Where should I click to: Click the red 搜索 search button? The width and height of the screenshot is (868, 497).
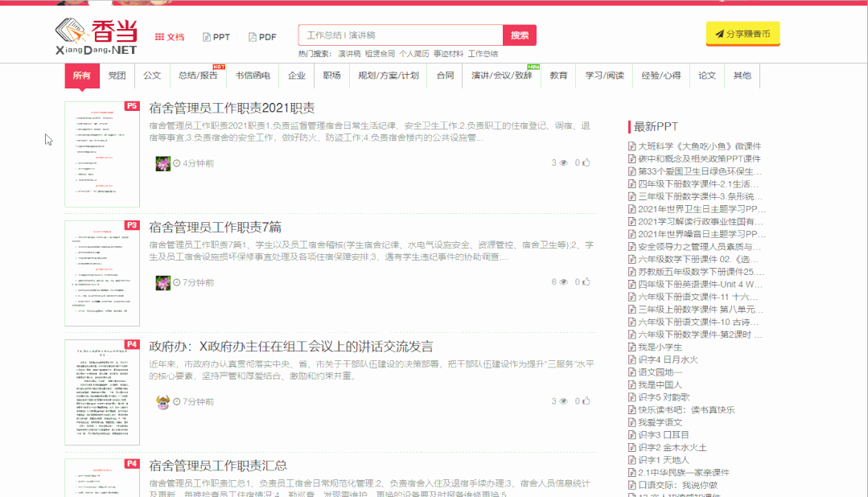[519, 35]
